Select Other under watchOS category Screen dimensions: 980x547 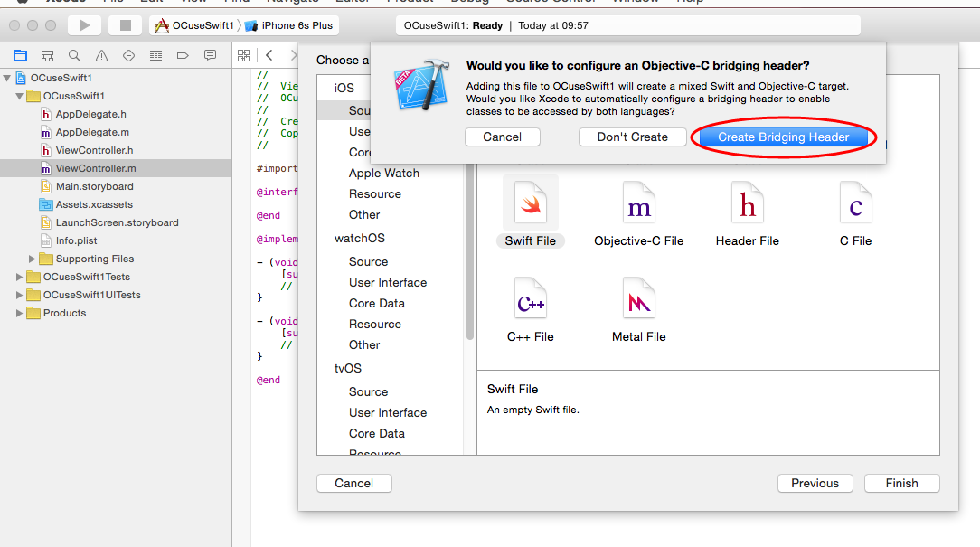[364, 344]
